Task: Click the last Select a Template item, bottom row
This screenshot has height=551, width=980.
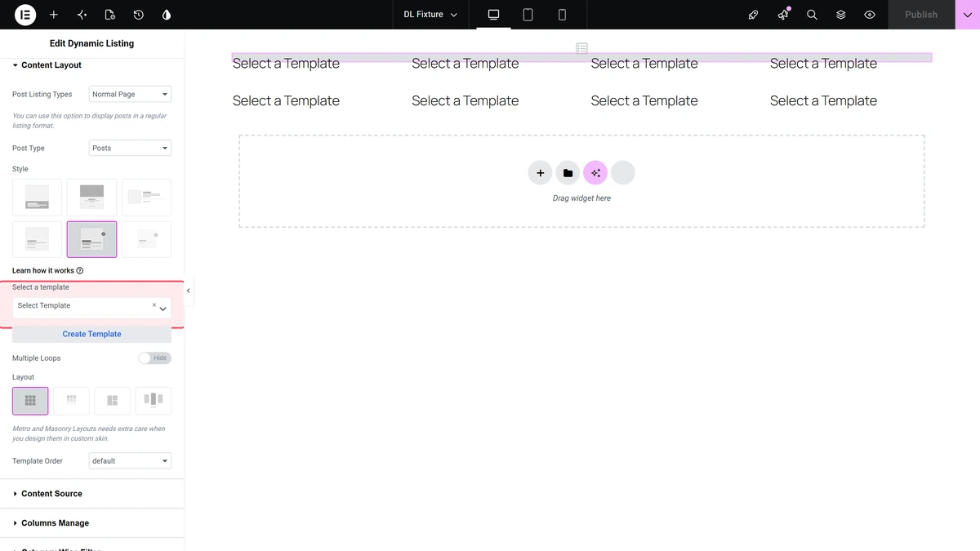Action: (x=823, y=101)
